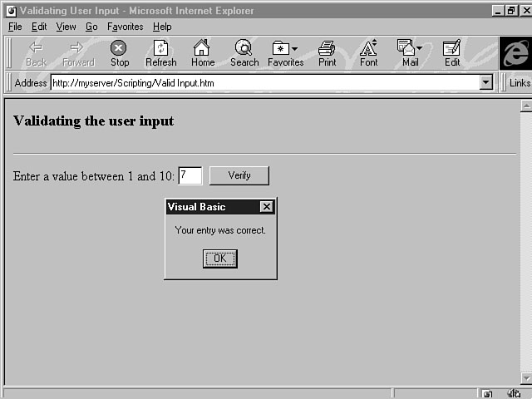532x399 pixels.
Task: Print the page using the toolbar icon
Action: pos(327,52)
